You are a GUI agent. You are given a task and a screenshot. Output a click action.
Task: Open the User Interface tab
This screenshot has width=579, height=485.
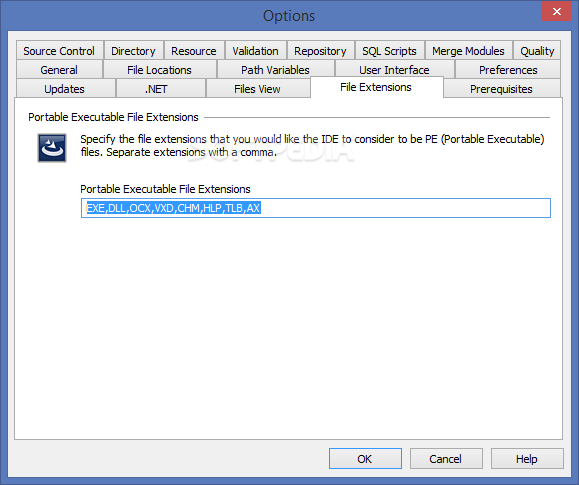(394, 70)
